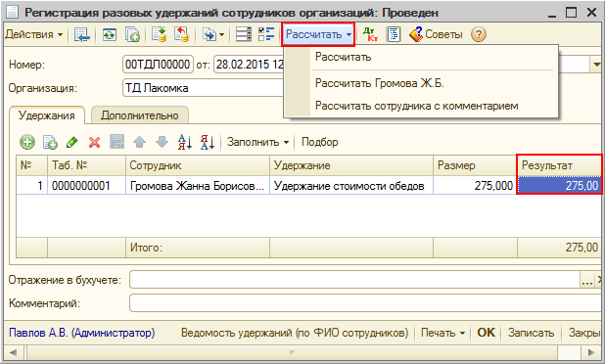605x364 pixels.
Task: Switch to the Дополнительно tab
Action: (140, 115)
